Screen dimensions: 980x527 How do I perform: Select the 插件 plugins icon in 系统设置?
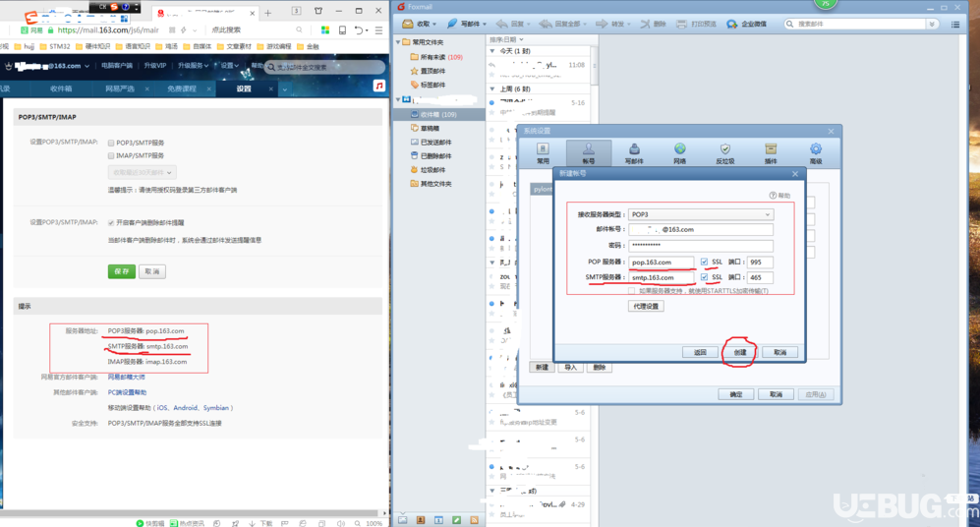pyautogui.click(x=771, y=148)
